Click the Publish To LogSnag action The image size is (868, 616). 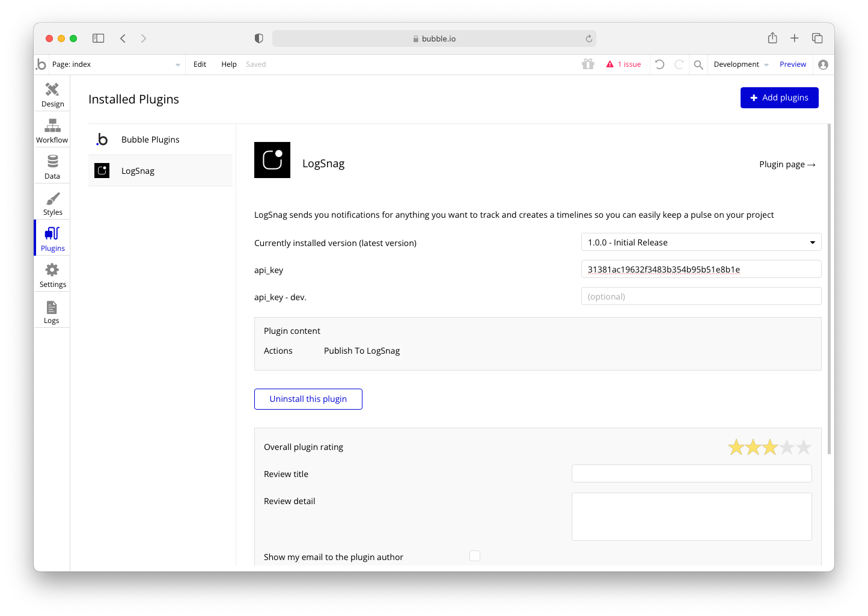pyautogui.click(x=362, y=351)
